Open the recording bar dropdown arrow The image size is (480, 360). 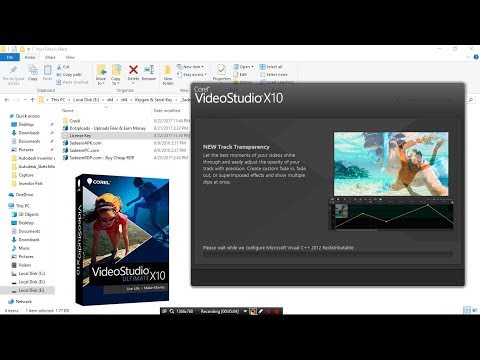[245, 311]
